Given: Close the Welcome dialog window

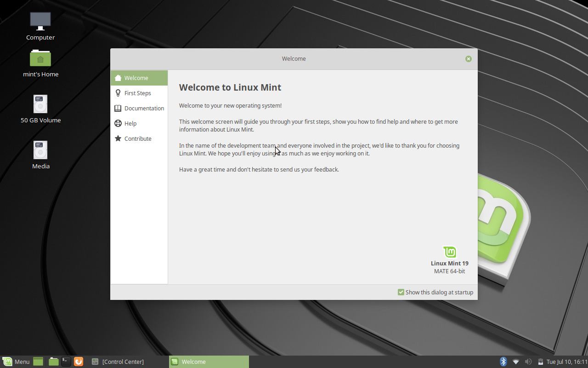Looking at the screenshot, I should coord(469,59).
